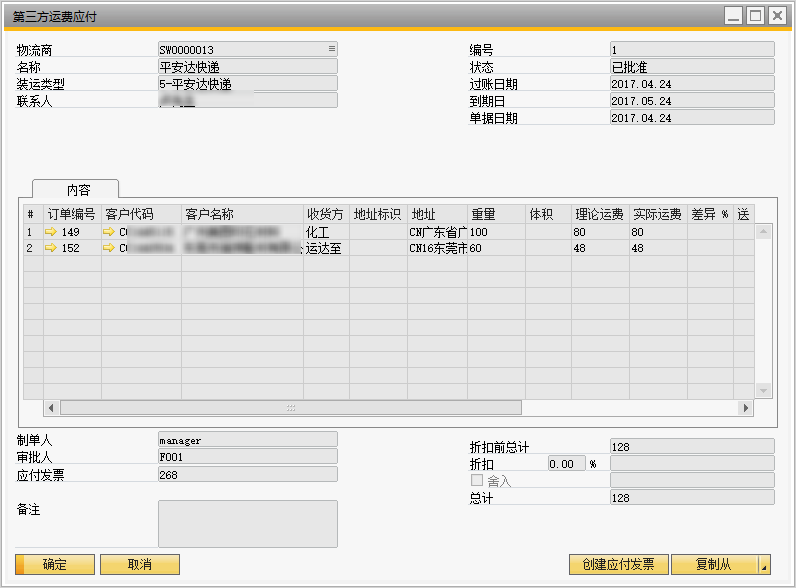
Task: Select row 2 by its row number
Action: tap(30, 249)
